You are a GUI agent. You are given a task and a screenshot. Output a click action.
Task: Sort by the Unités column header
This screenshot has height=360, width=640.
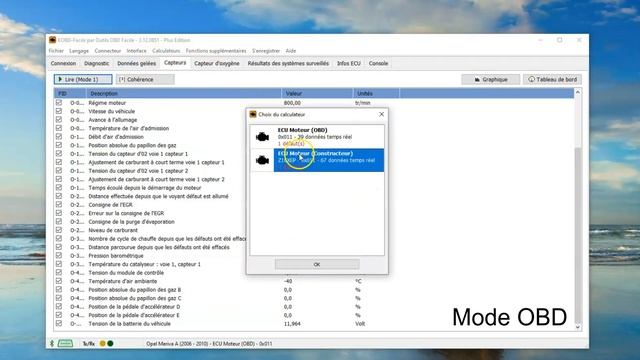(x=376, y=93)
